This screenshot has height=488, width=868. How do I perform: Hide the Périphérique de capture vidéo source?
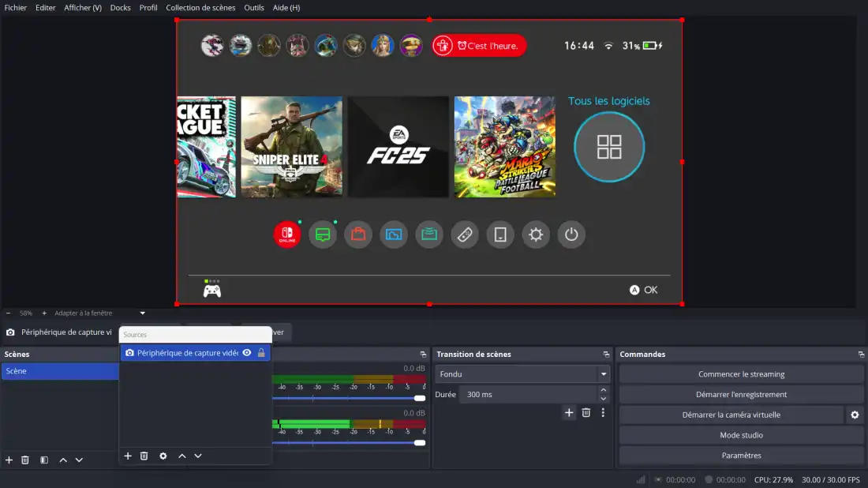[x=247, y=353]
